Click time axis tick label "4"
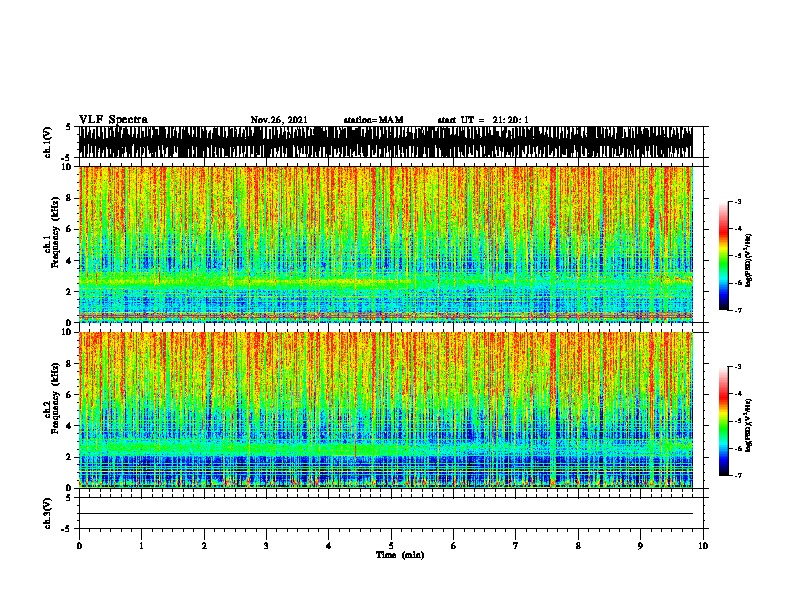792x612 pixels. tap(329, 546)
